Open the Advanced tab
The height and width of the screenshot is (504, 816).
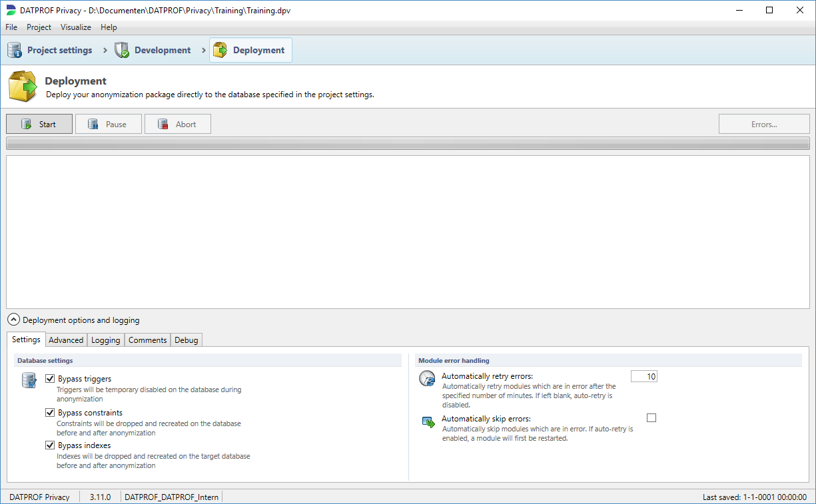67,340
